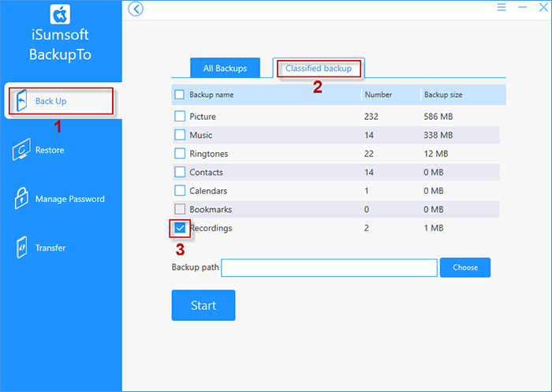This screenshot has height=392, width=552.
Task: Check the Picture checkbox
Action: tap(180, 116)
